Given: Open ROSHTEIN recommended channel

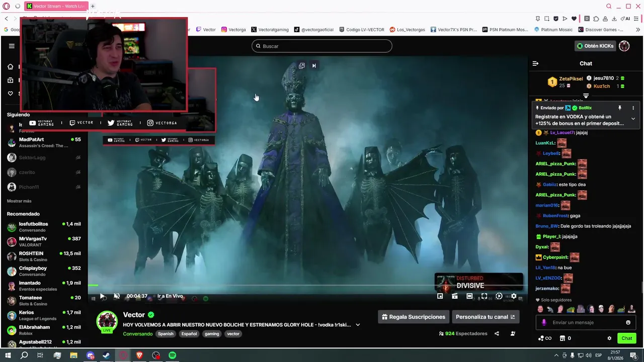Looking at the screenshot, I should click(44, 256).
